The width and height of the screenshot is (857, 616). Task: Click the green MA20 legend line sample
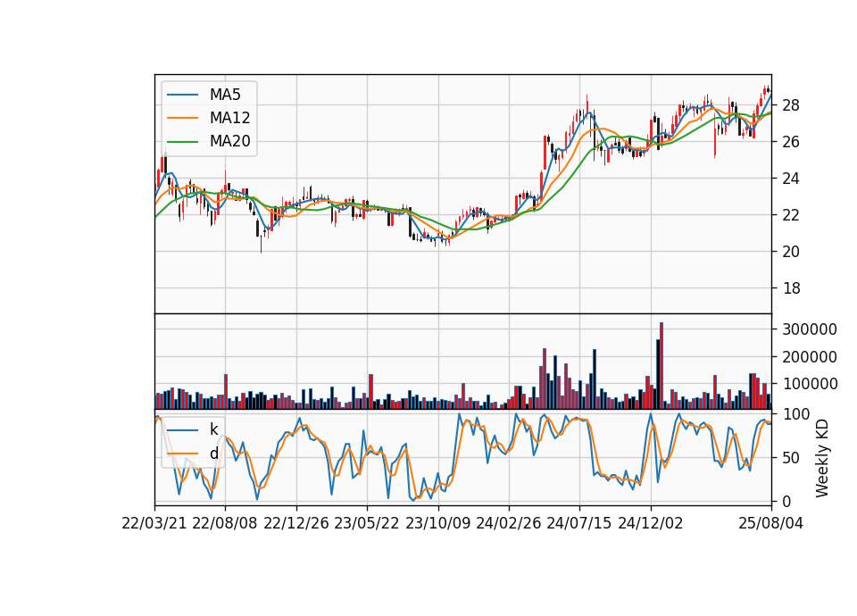182,142
